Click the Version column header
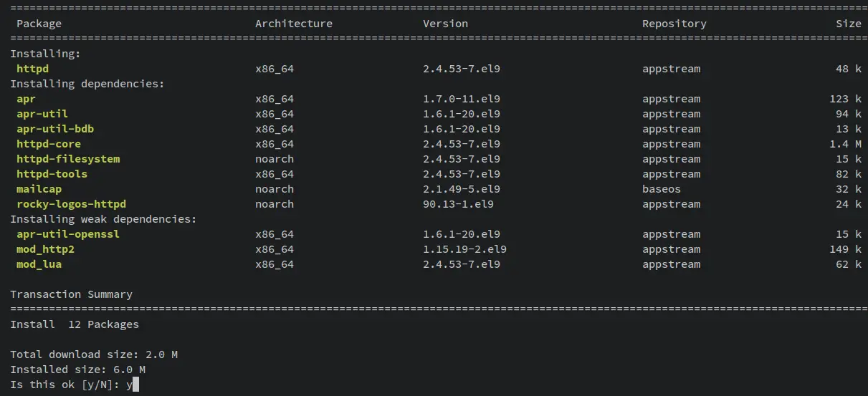This screenshot has height=396, width=868. pos(445,24)
